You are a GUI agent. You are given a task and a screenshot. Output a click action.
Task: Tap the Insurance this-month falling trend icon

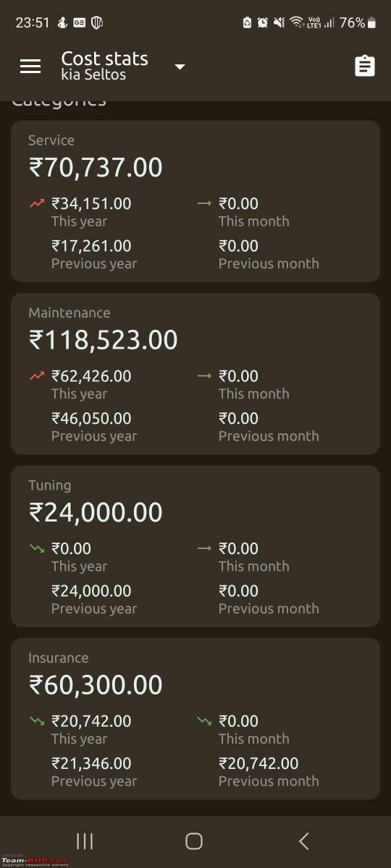click(x=204, y=721)
